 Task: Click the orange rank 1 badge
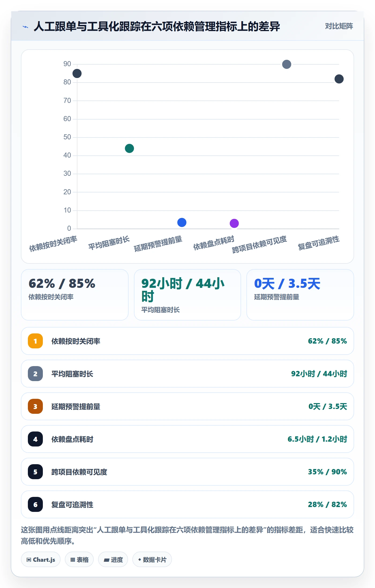[35, 341]
